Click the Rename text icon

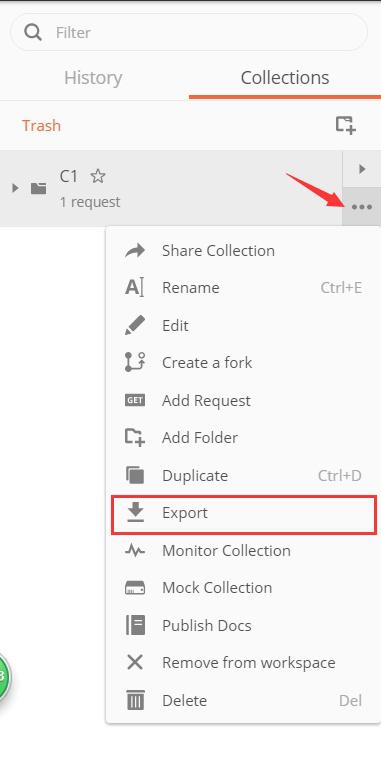(134, 288)
